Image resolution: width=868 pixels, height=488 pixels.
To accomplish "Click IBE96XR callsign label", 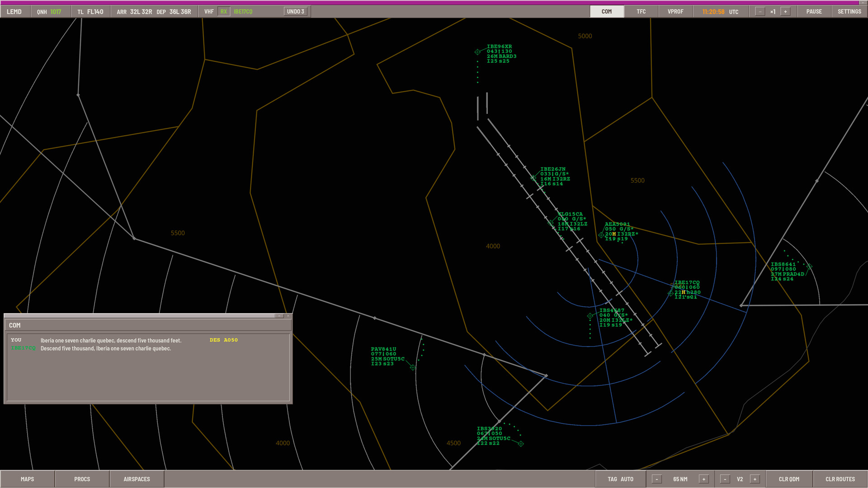I will click(x=499, y=47).
